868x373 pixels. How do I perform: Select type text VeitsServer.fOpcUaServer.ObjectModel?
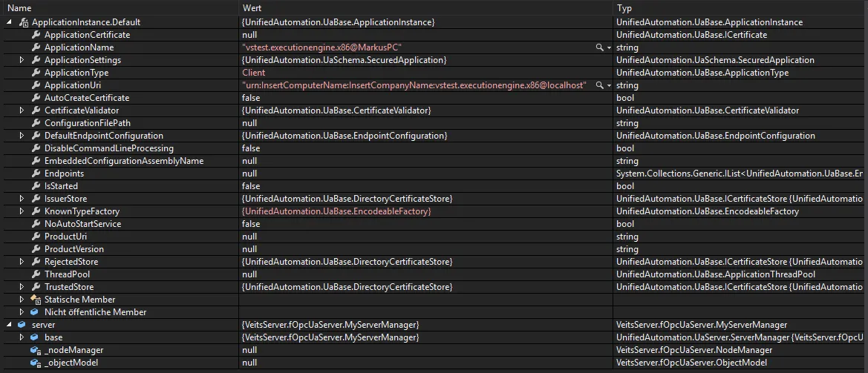click(691, 363)
